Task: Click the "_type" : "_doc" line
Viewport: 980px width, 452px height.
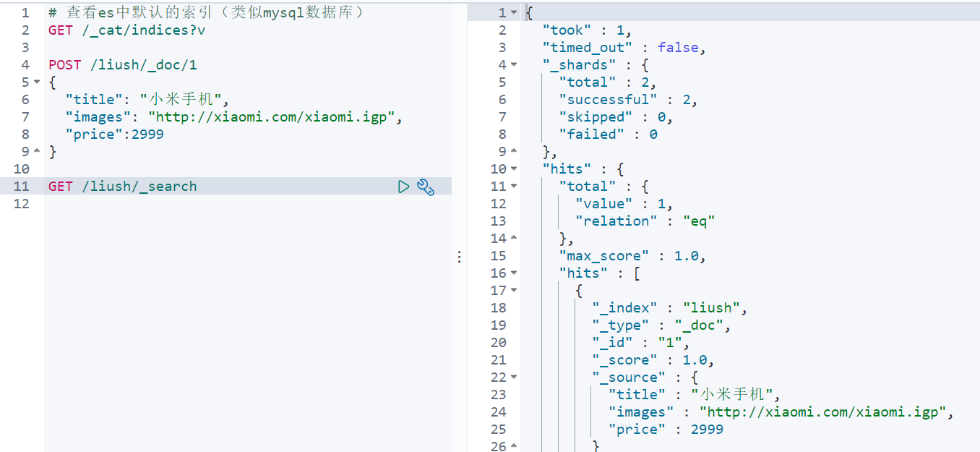Action: click(661, 325)
